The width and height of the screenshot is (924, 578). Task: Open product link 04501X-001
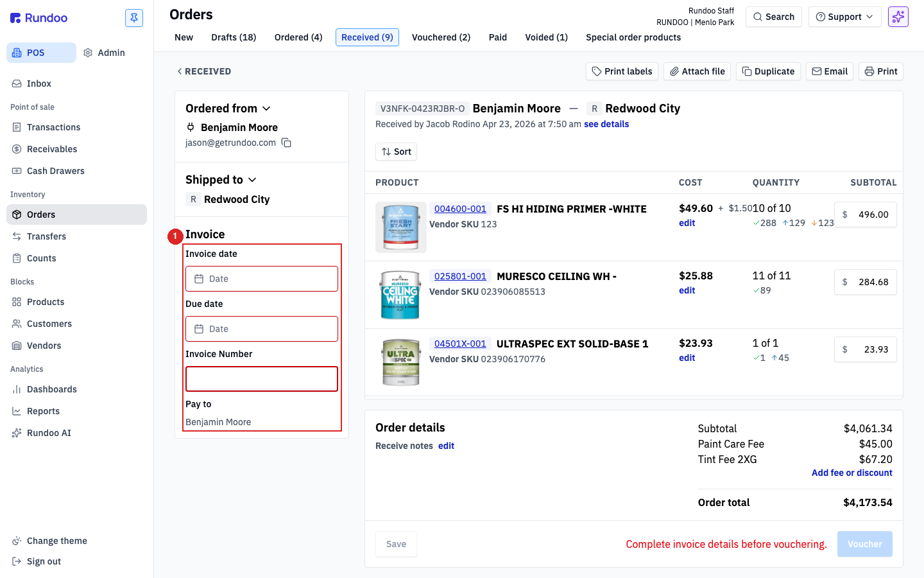point(460,344)
